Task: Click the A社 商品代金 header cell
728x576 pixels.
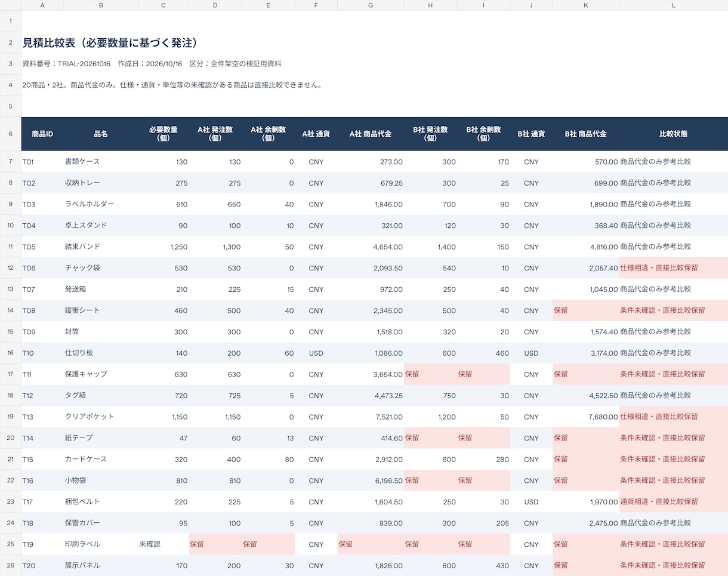Action: 371,134
